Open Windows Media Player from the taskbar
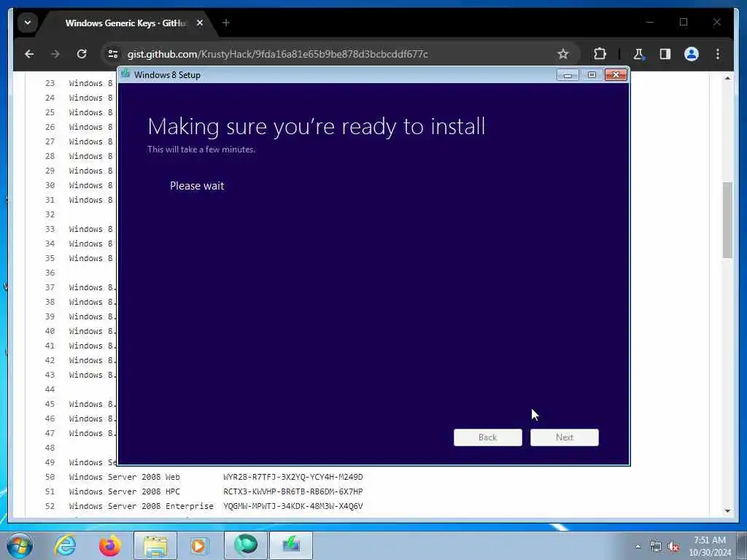The height and width of the screenshot is (560, 747). [x=200, y=545]
